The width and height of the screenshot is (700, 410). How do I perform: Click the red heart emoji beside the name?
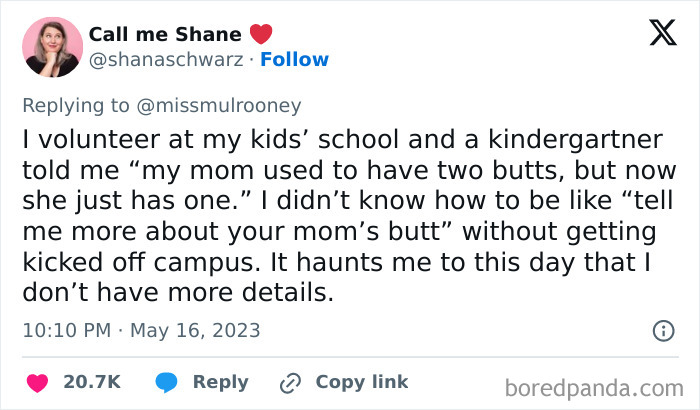point(261,33)
